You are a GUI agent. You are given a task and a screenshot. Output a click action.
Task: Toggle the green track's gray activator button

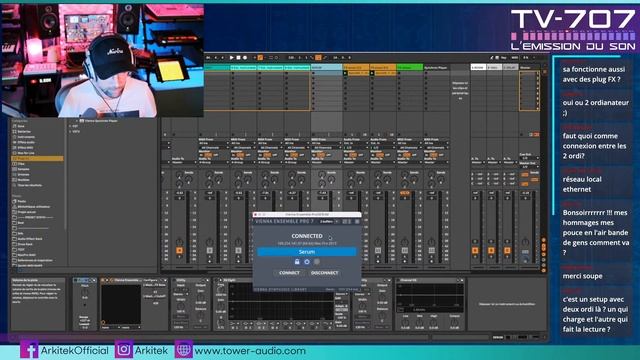click(x=405, y=250)
